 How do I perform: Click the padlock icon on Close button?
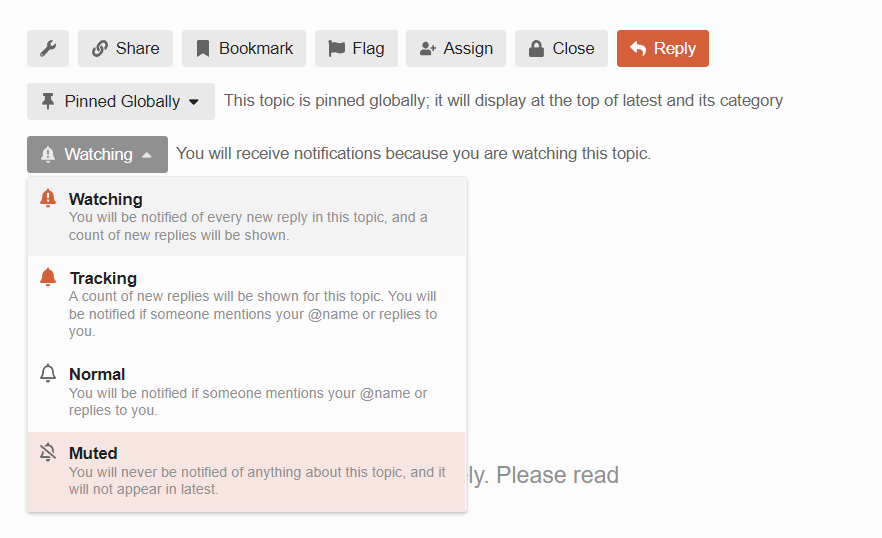click(537, 48)
